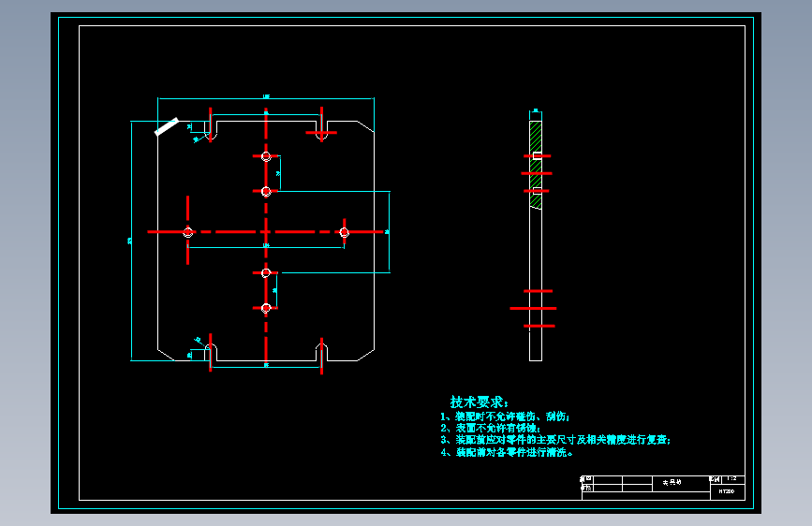This screenshot has height=526, width=812.
Task: Select the rightmost hole on horizontal centerline
Action: pyautogui.click(x=345, y=232)
